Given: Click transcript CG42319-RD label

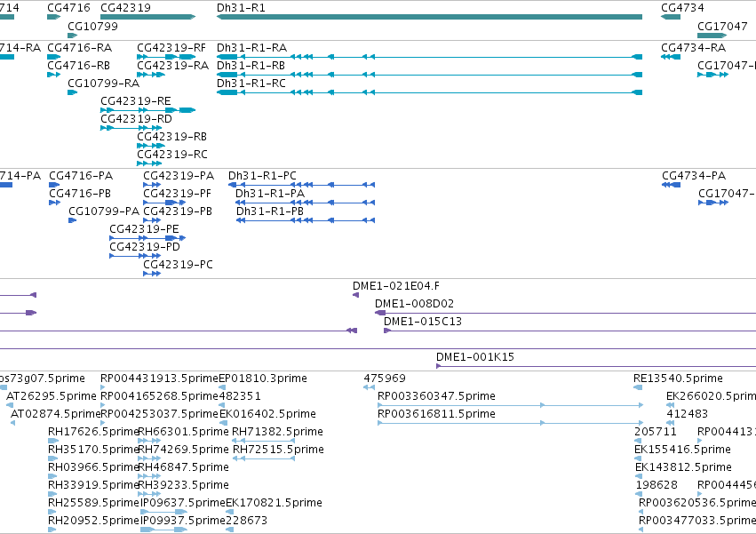Looking at the screenshot, I should pyautogui.click(x=137, y=119).
